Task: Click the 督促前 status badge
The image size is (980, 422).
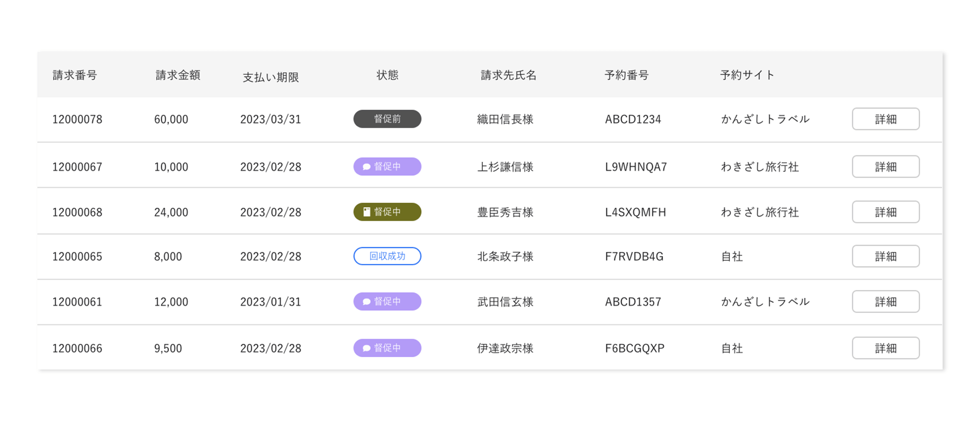Action: [x=387, y=119]
